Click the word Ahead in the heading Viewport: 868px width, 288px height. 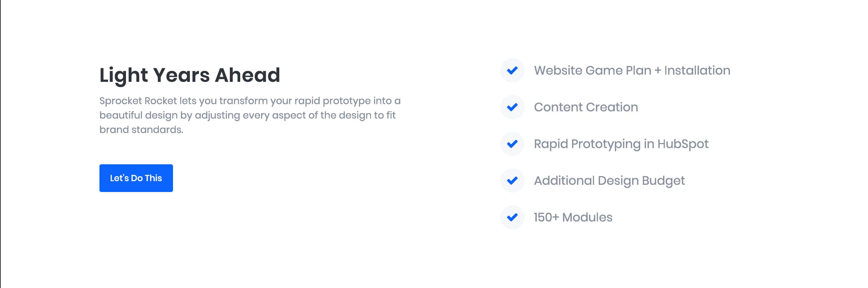coord(247,75)
